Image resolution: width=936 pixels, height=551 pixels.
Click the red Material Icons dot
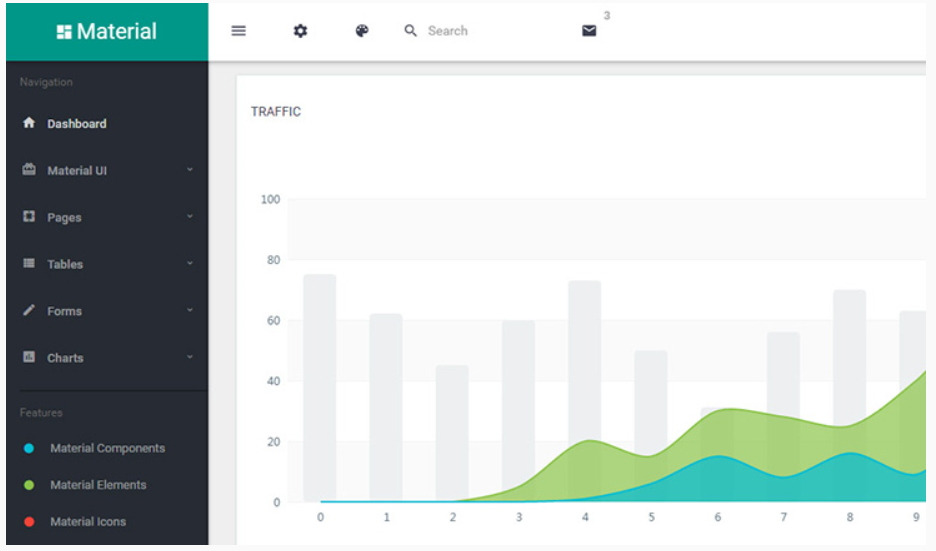[x=29, y=522]
